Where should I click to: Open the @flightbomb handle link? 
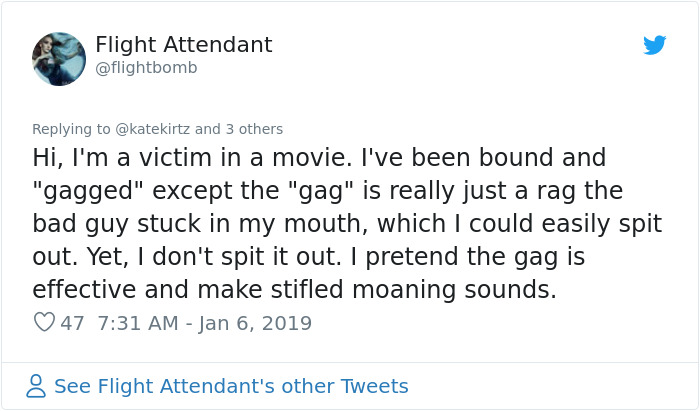pyautogui.click(x=146, y=68)
